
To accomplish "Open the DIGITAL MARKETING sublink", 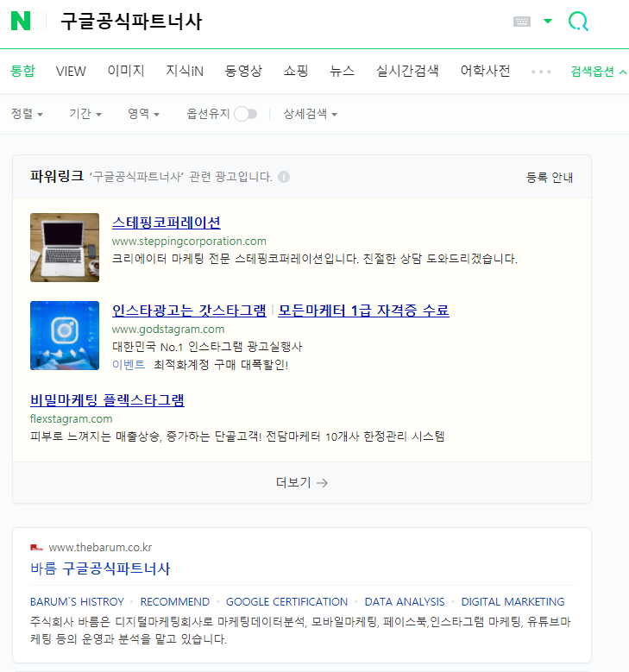I will point(513,602).
